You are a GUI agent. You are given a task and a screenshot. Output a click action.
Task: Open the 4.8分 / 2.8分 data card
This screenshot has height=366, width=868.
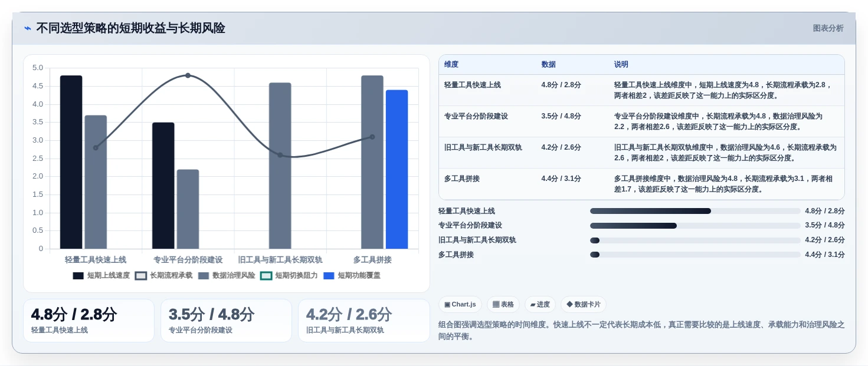(89, 321)
